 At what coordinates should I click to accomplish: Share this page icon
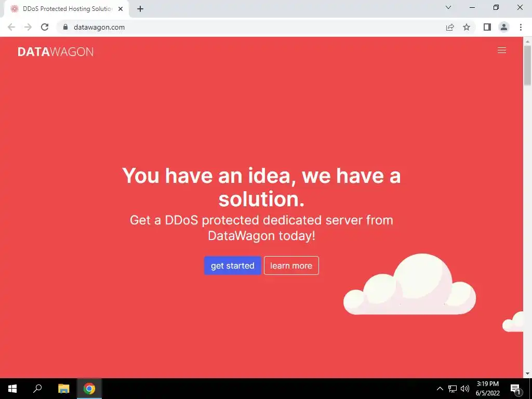coord(450,27)
